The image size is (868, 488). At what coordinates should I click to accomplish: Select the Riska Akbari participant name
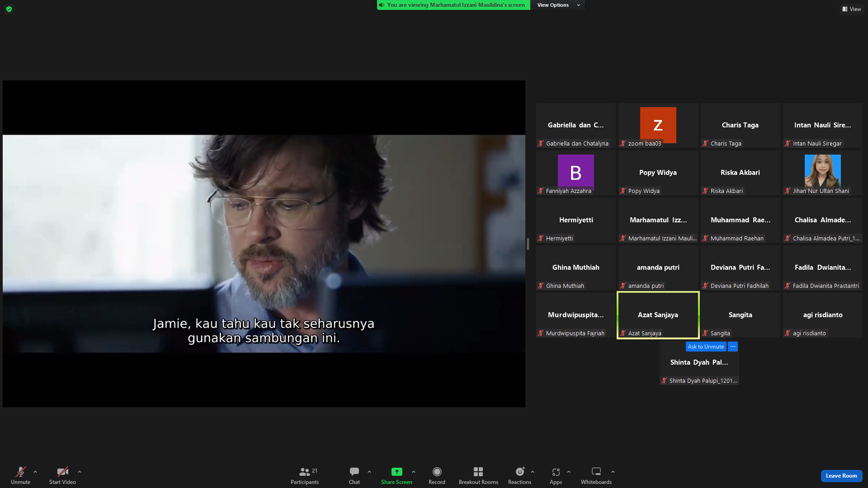tap(741, 173)
